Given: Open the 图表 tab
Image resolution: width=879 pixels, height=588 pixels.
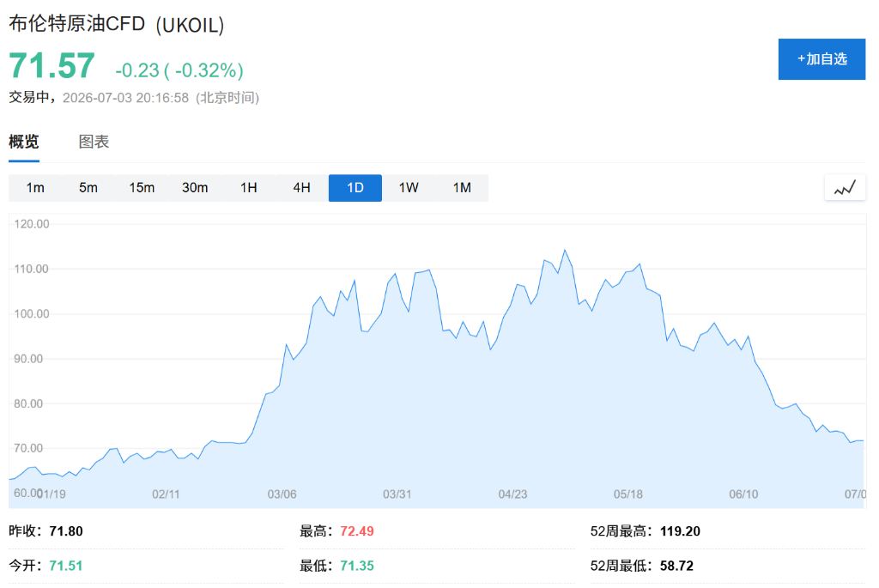Looking at the screenshot, I should [94, 142].
